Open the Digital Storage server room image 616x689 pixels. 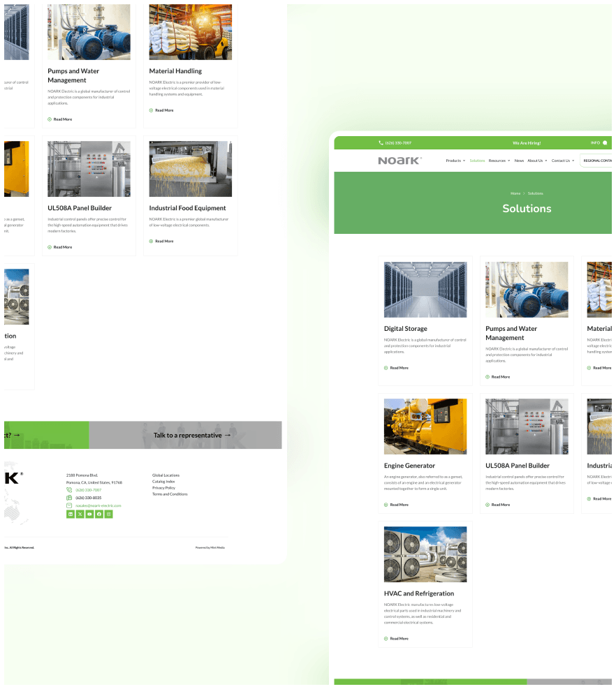click(x=425, y=290)
